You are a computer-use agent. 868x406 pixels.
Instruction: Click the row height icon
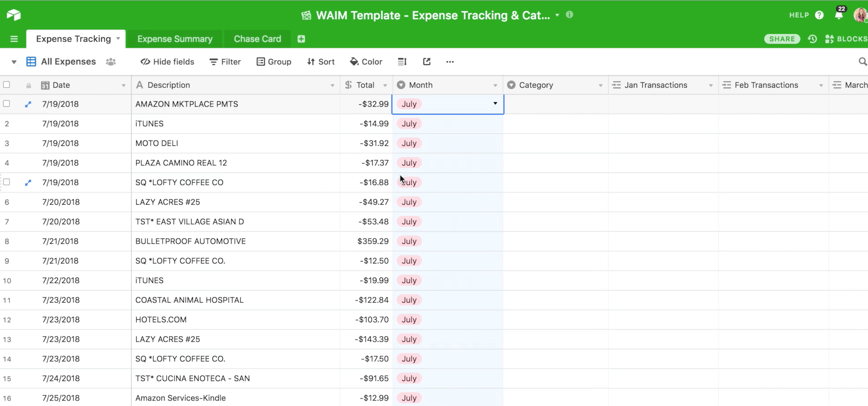tap(402, 62)
